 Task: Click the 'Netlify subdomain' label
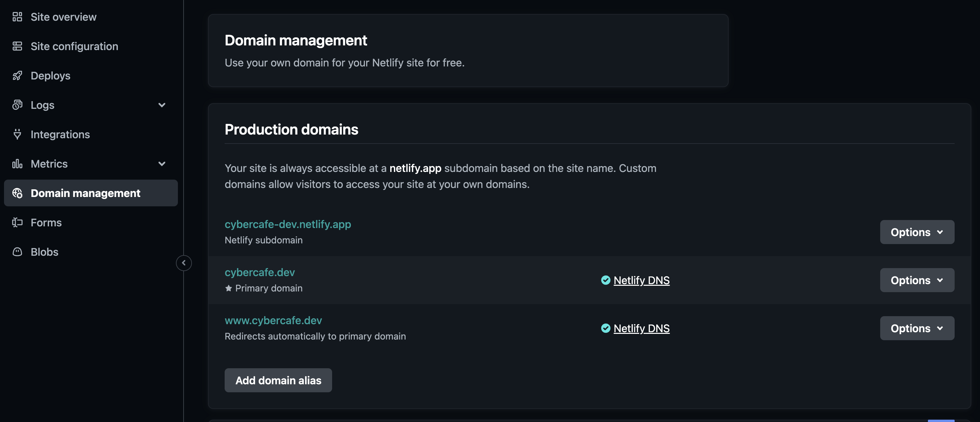pos(263,240)
